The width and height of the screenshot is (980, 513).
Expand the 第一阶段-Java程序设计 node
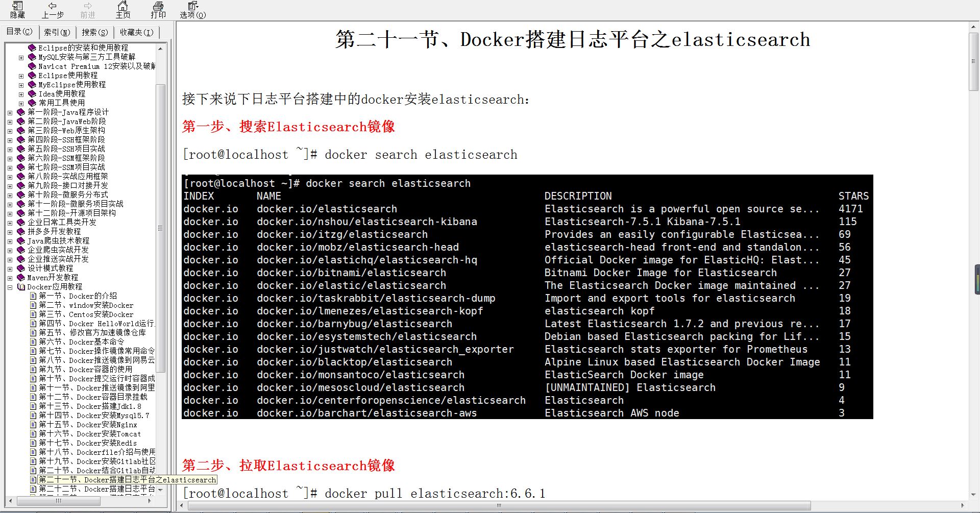point(10,112)
